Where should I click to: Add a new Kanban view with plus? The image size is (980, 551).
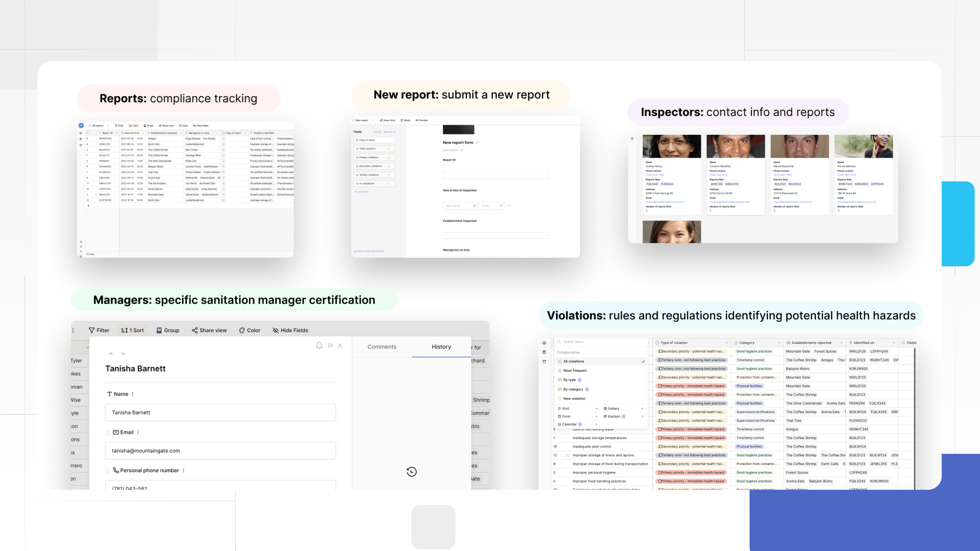[643, 416]
